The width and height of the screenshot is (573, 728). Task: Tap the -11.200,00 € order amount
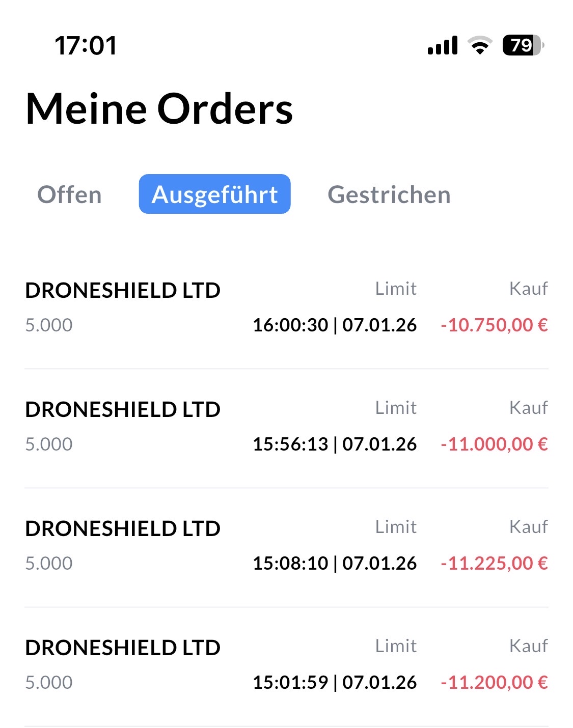pos(494,682)
